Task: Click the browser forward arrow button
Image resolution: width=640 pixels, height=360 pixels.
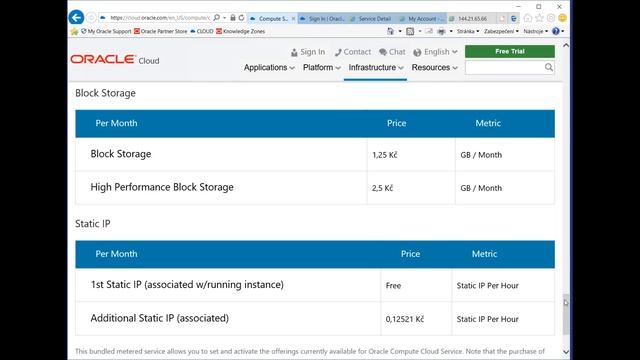Action: pyautogui.click(x=91, y=18)
